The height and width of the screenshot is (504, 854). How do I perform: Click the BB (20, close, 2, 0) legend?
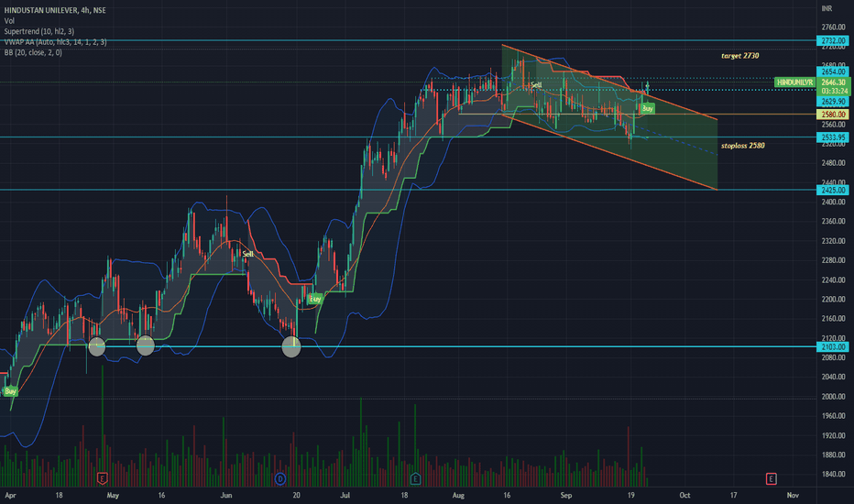click(33, 52)
